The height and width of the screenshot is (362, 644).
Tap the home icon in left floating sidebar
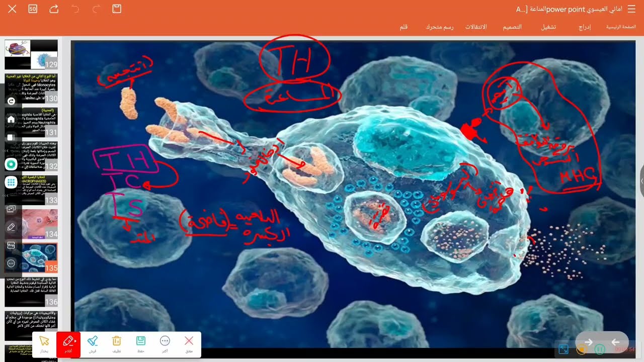(x=11, y=120)
